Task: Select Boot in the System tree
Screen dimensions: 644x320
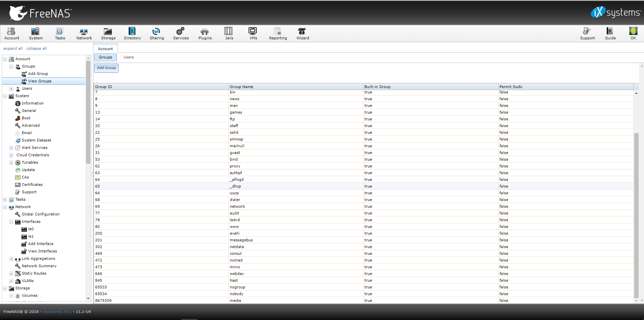Action: pyautogui.click(x=26, y=118)
